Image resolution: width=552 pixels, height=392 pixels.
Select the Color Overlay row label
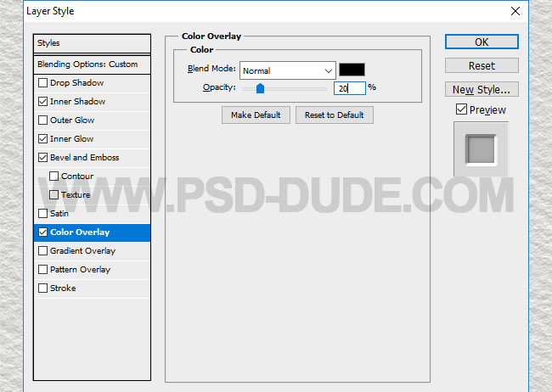tap(80, 232)
